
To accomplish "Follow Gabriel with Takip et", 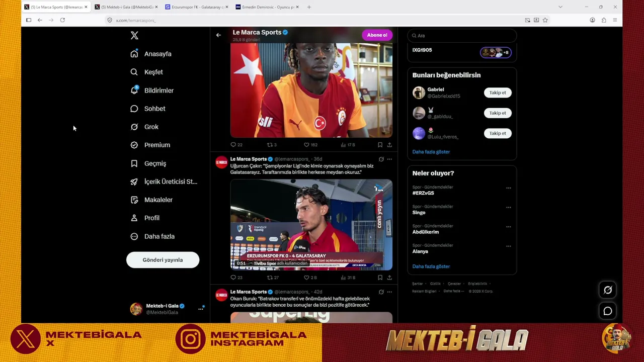I will tap(498, 93).
